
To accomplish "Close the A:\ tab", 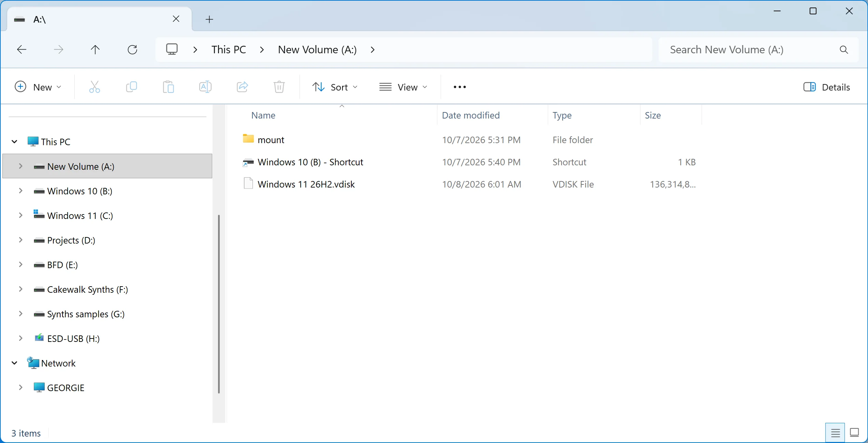I will pos(176,19).
